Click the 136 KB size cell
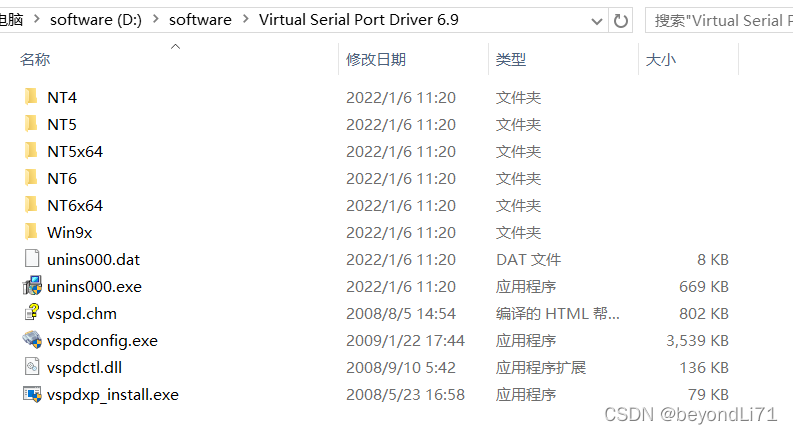Viewport: 793px width, 434px height. point(704,368)
